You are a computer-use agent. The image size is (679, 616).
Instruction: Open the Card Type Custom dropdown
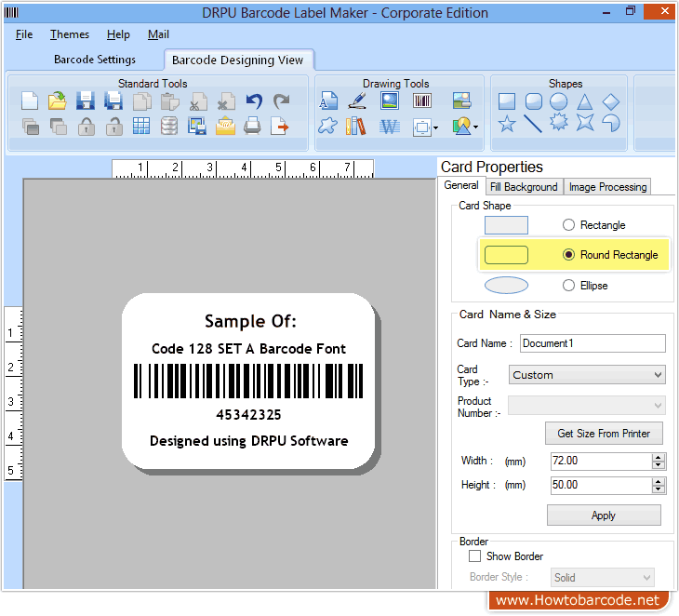pos(587,375)
